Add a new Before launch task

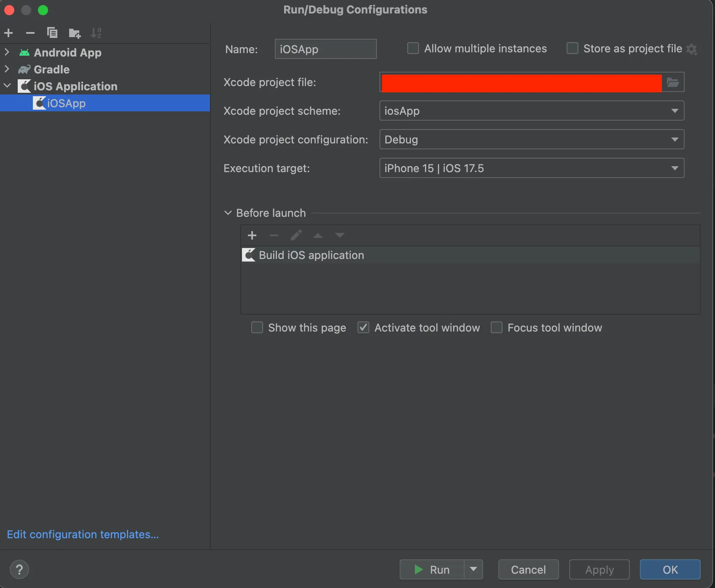click(252, 235)
